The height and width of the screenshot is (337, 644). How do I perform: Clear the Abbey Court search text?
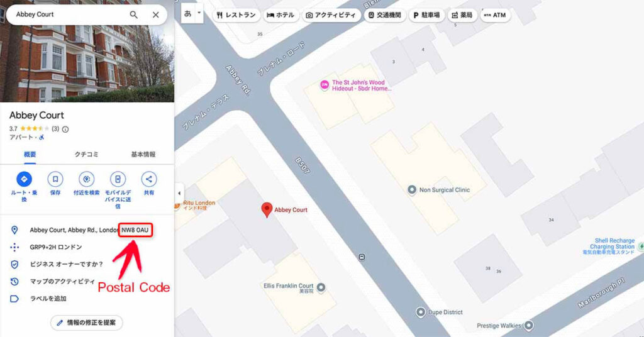[156, 15]
